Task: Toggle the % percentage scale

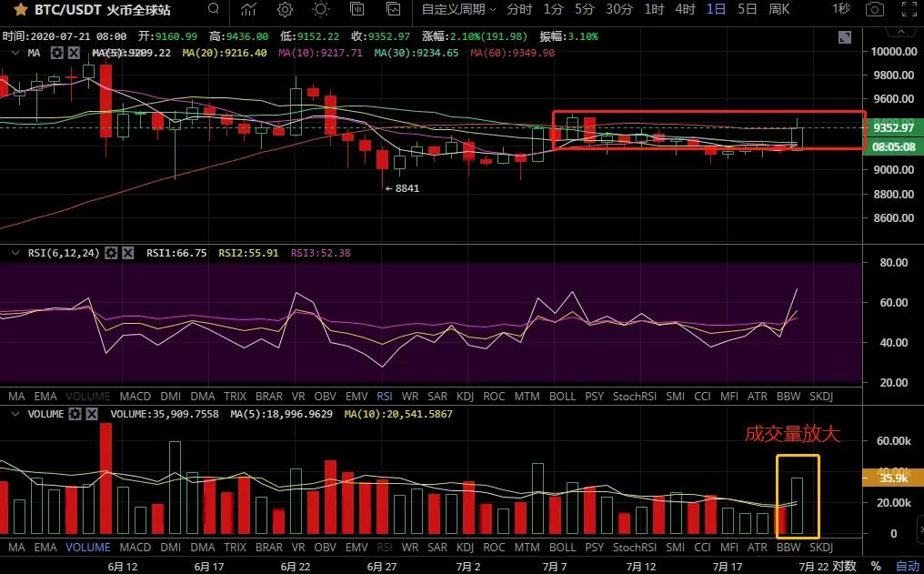Action: click(876, 567)
